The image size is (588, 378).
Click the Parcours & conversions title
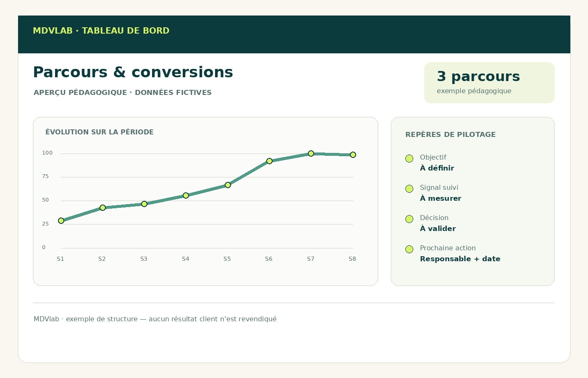(133, 72)
